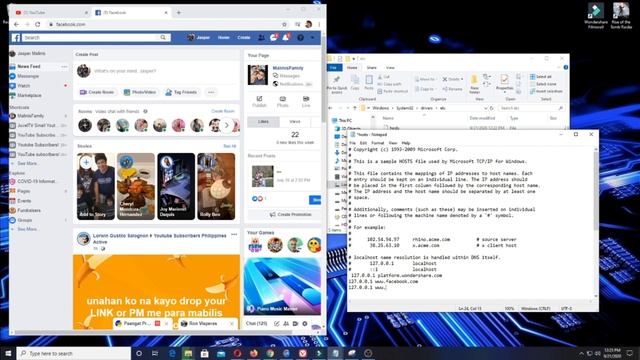Open Facebook account dropdown arrow

click(x=313, y=38)
